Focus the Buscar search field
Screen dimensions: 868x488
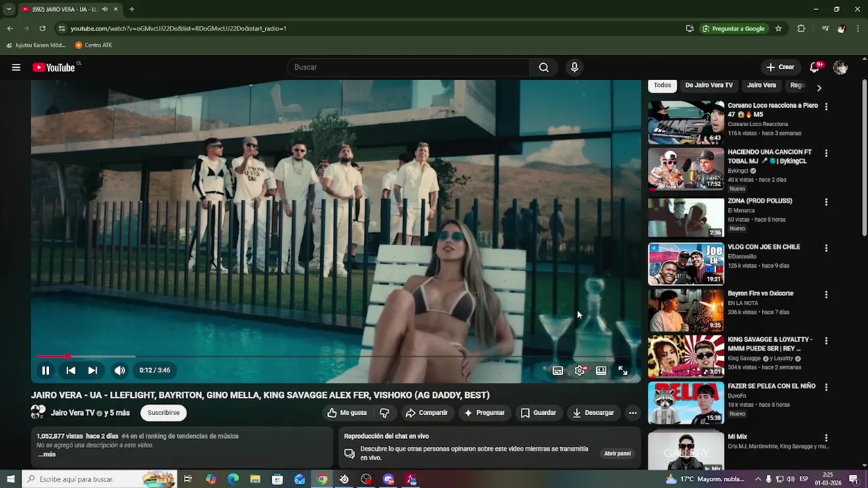409,67
